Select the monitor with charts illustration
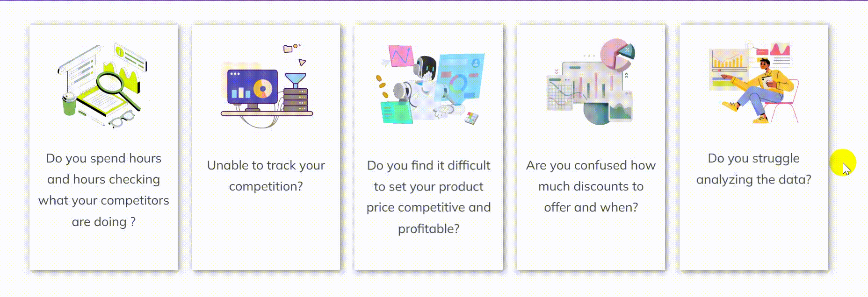The width and height of the screenshot is (868, 297). point(266,85)
